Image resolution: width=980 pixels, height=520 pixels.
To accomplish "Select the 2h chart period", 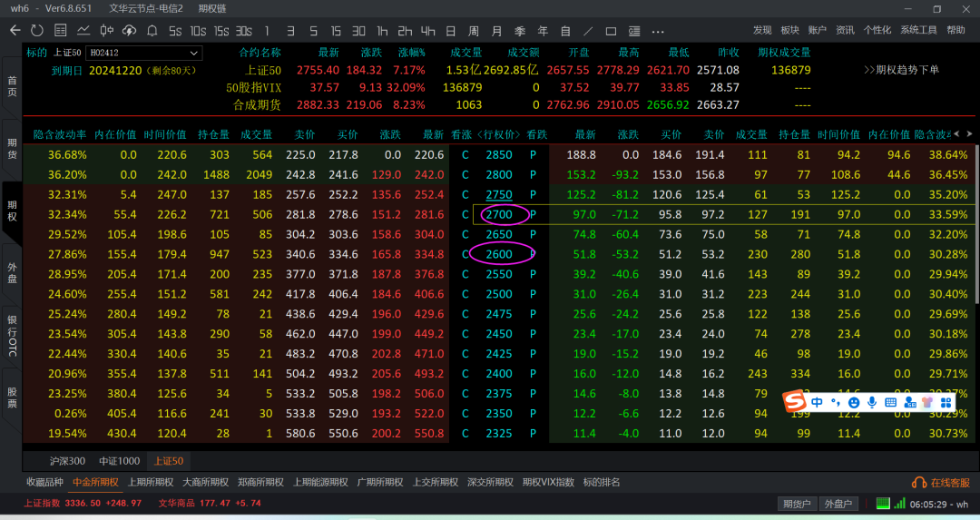I will 405,31.
